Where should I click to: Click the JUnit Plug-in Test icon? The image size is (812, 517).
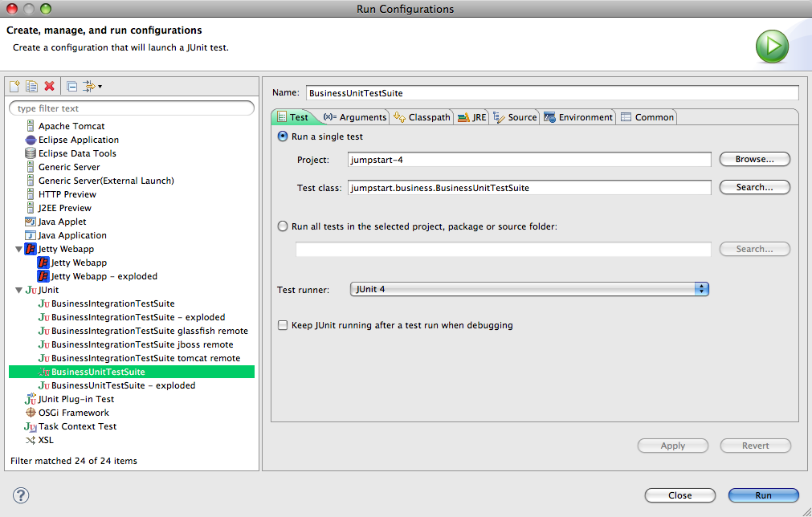31,399
